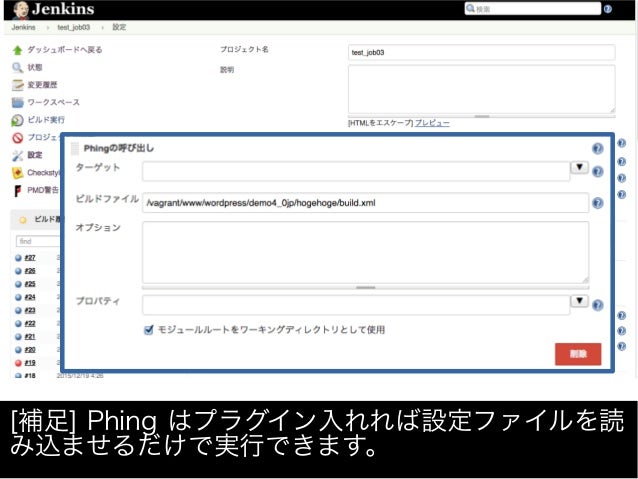Click the red status ball for #19

pos(18,363)
